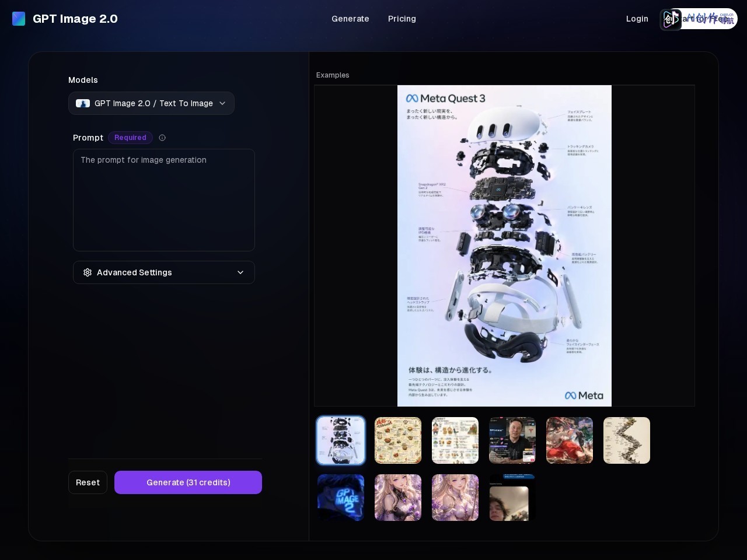Viewport: 747px width, 560px height.
Task: Select the food map illustration thumbnail
Action: point(398,440)
